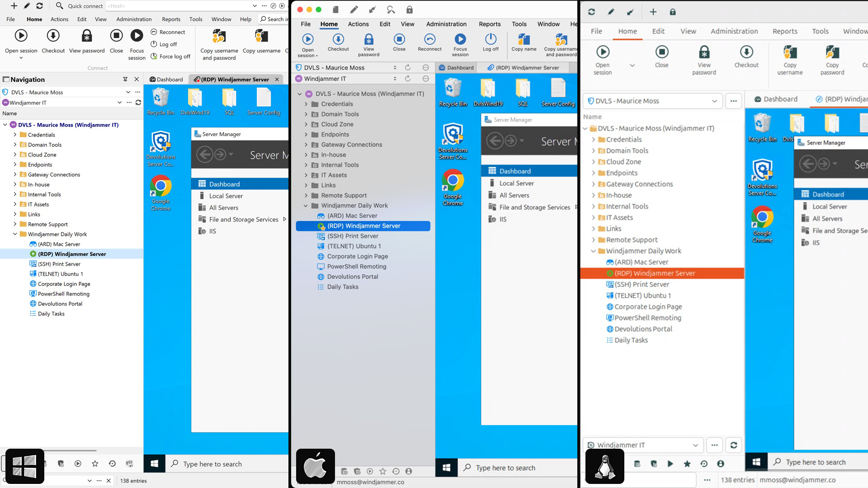
Task: Click the Mac ribbon Checkout icon
Action: pyautogui.click(x=338, y=39)
